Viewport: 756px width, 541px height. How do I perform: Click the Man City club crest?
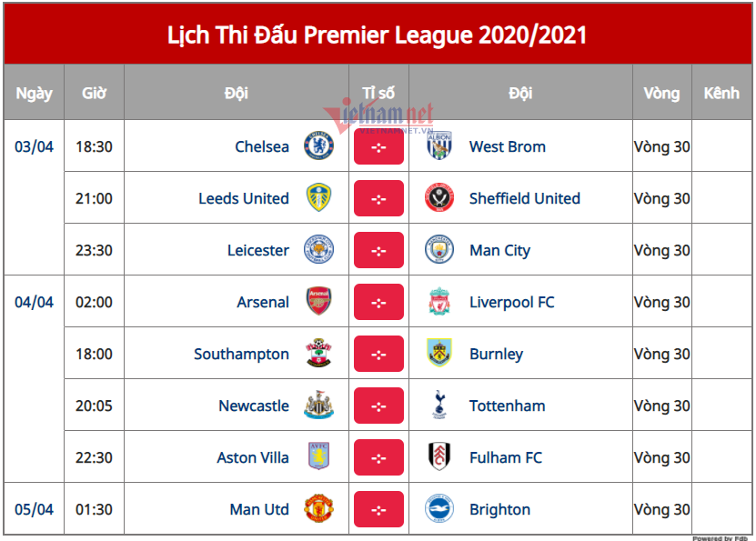click(x=439, y=250)
